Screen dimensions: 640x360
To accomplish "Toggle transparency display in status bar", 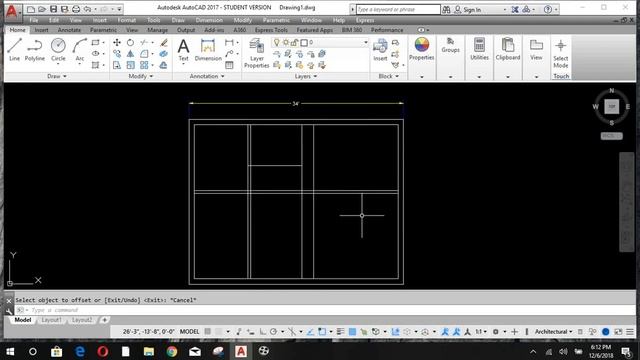I will click(x=352, y=331).
